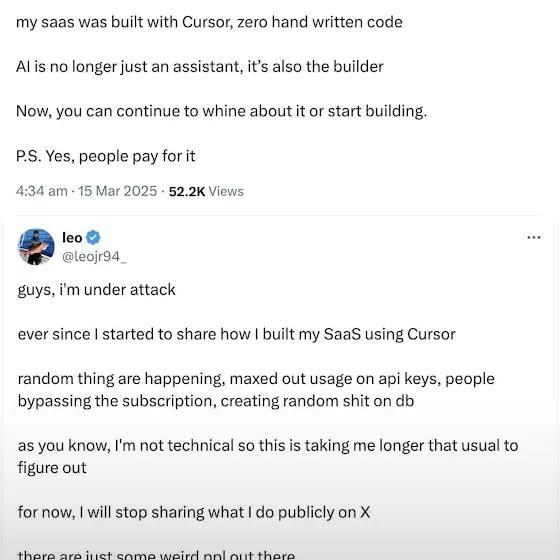This screenshot has height=560, width=560.
Task: Open the 52.2K view count
Action: point(187,191)
